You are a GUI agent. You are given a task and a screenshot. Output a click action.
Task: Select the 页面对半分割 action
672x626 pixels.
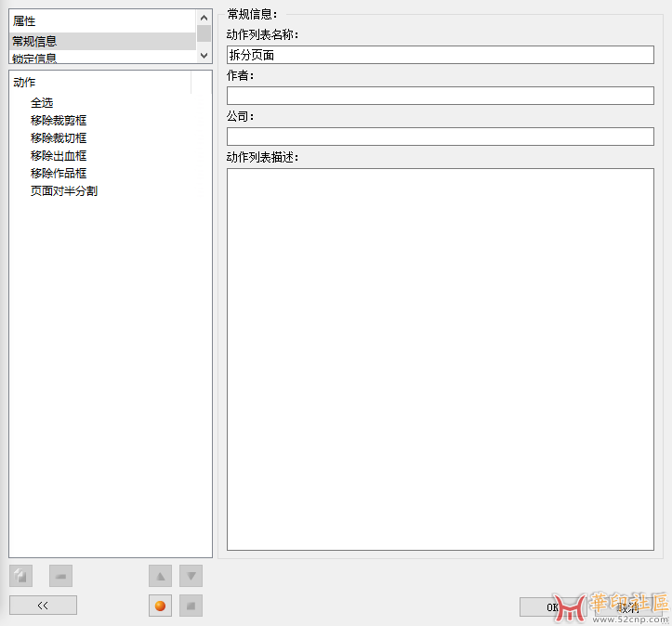pos(64,190)
